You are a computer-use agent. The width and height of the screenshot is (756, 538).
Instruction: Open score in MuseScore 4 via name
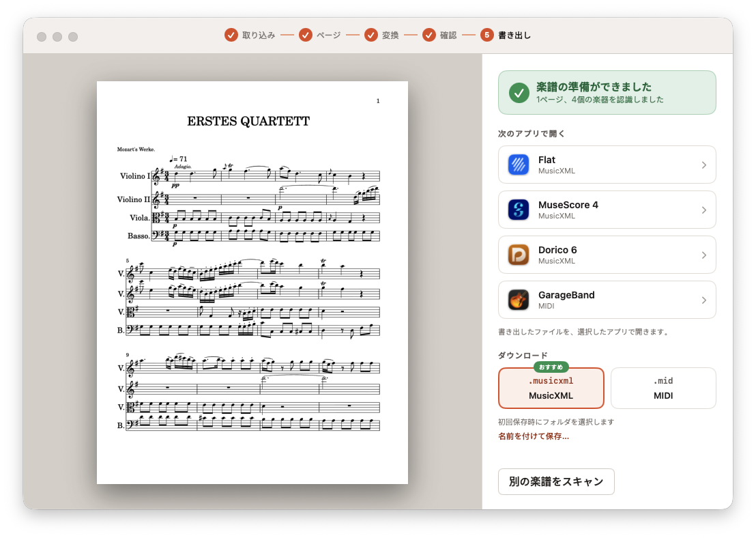coord(568,205)
